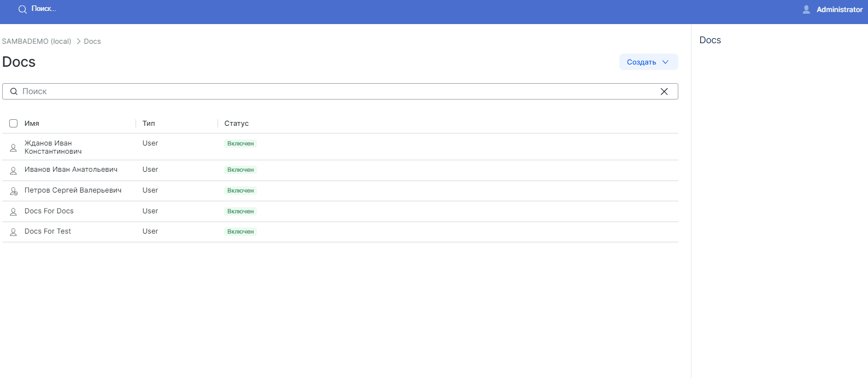The image size is (868, 378).
Task: Click the Administrator user avatar icon
Action: pyautogui.click(x=806, y=10)
